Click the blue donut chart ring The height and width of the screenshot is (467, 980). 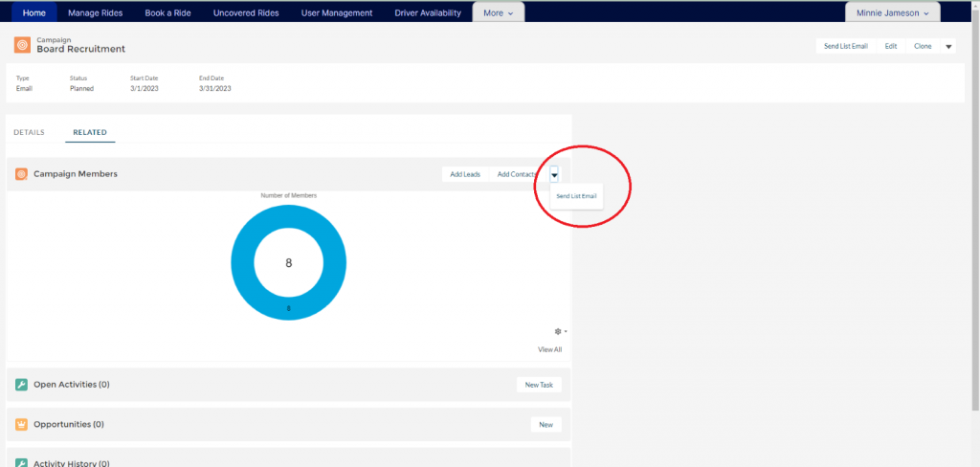pos(244,262)
